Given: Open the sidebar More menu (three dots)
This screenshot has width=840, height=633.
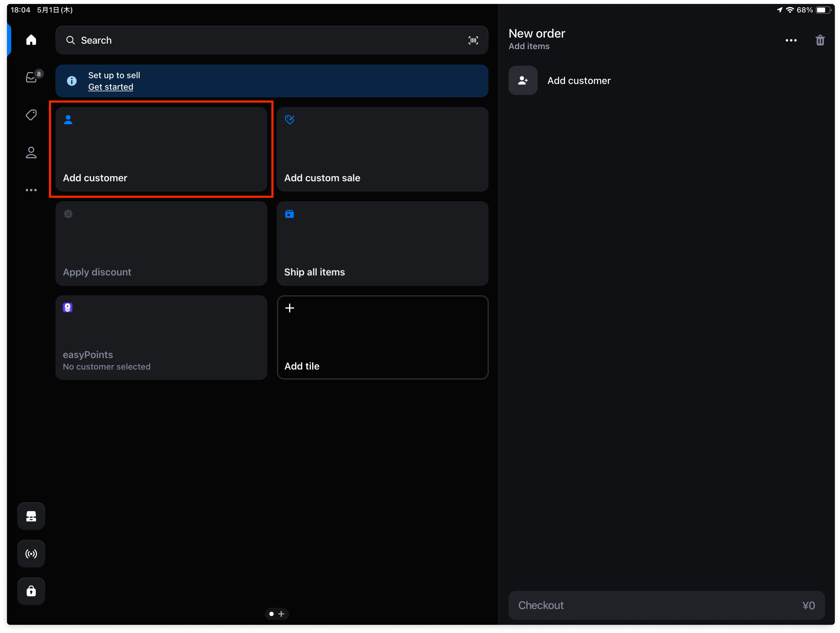Looking at the screenshot, I should pos(31,190).
